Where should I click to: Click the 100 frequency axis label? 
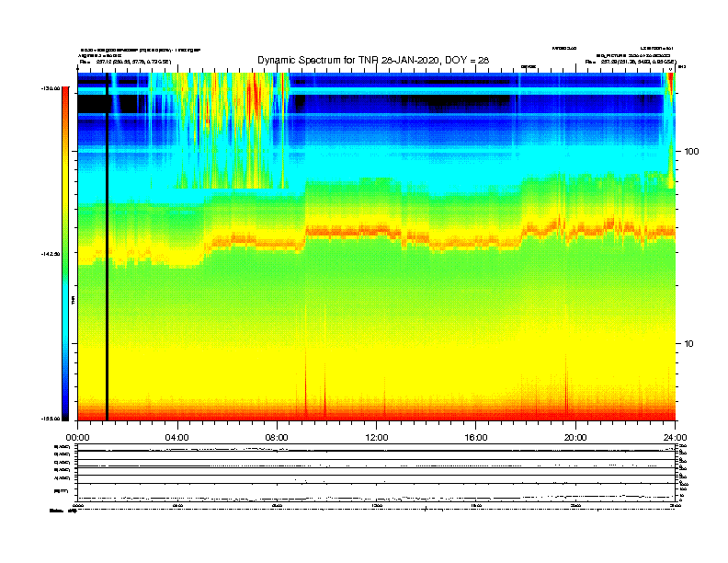coord(691,151)
